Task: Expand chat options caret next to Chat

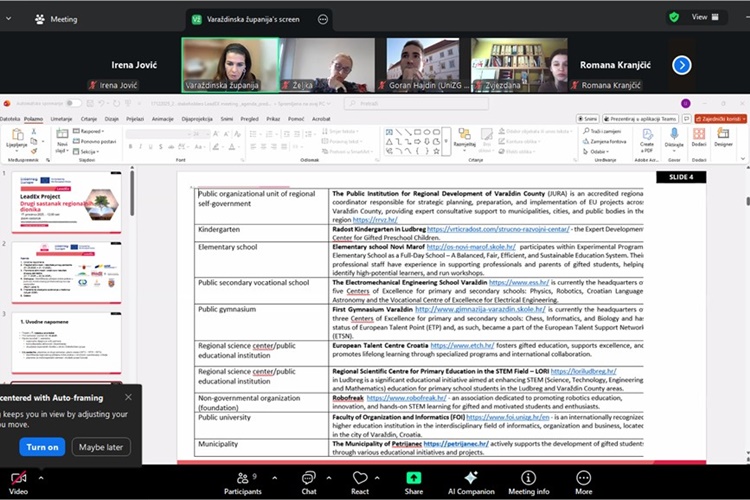Action: coord(328,477)
